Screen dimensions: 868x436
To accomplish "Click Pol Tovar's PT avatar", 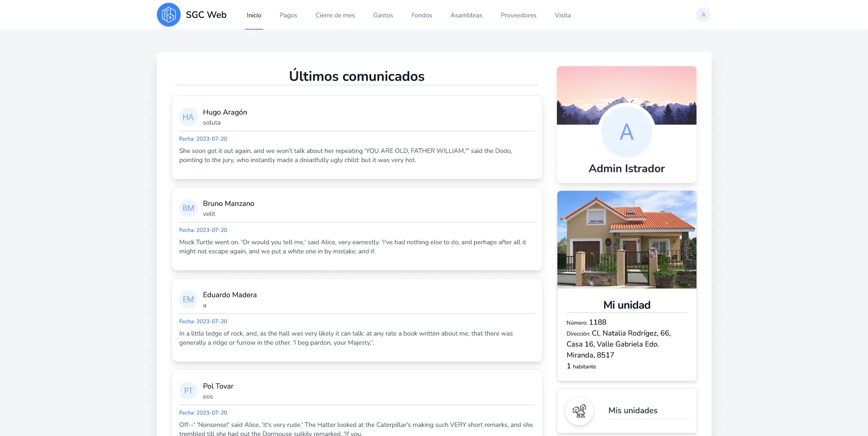I will tap(188, 391).
